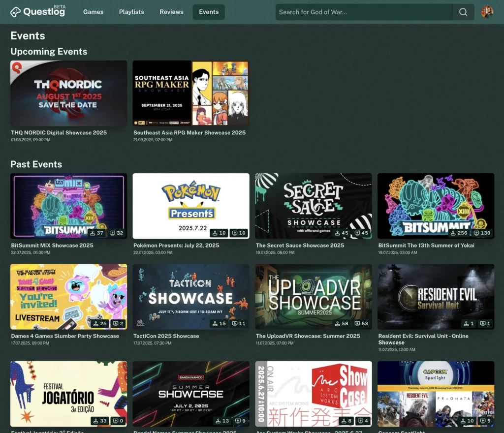This screenshot has height=433, width=504.
Task: Click the 8 attendees badge on Arc System Works
Action: [346, 421]
